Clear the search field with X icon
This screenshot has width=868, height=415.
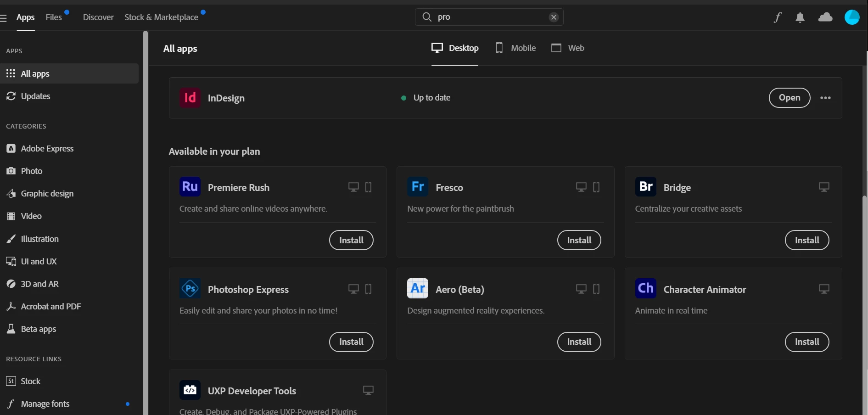click(554, 17)
